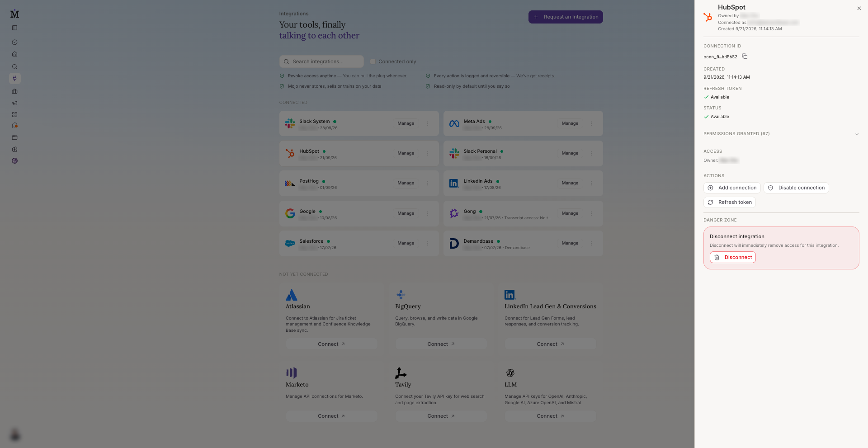Open the brain icon in the sidebar
The height and width of the screenshot is (448, 868).
point(14,149)
